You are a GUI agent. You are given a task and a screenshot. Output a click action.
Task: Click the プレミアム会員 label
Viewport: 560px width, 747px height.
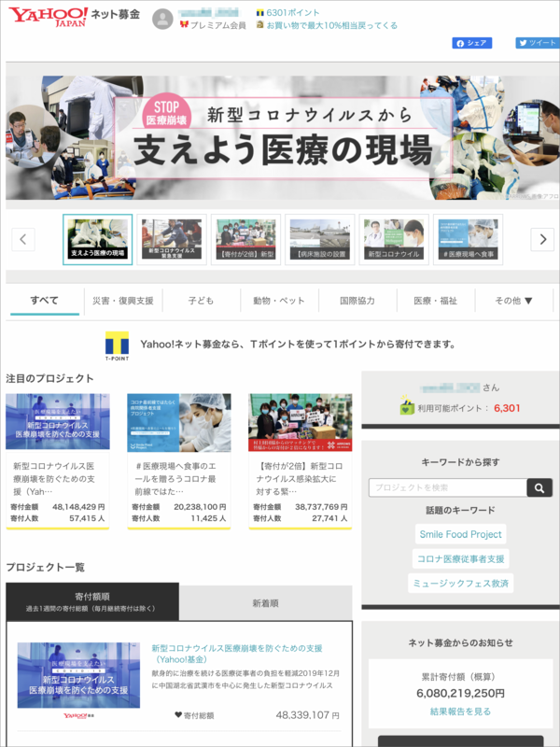[x=217, y=25]
